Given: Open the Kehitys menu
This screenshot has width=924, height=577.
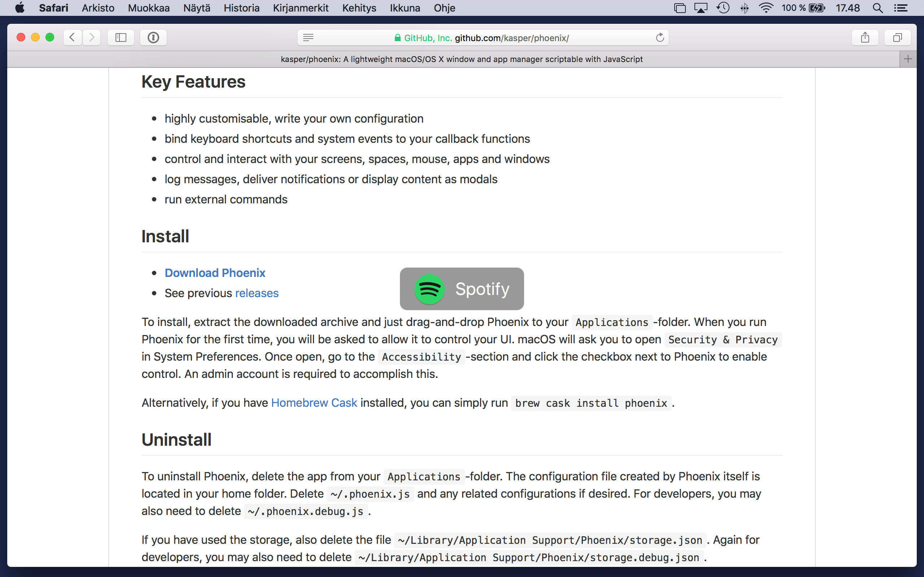Looking at the screenshot, I should point(359,8).
